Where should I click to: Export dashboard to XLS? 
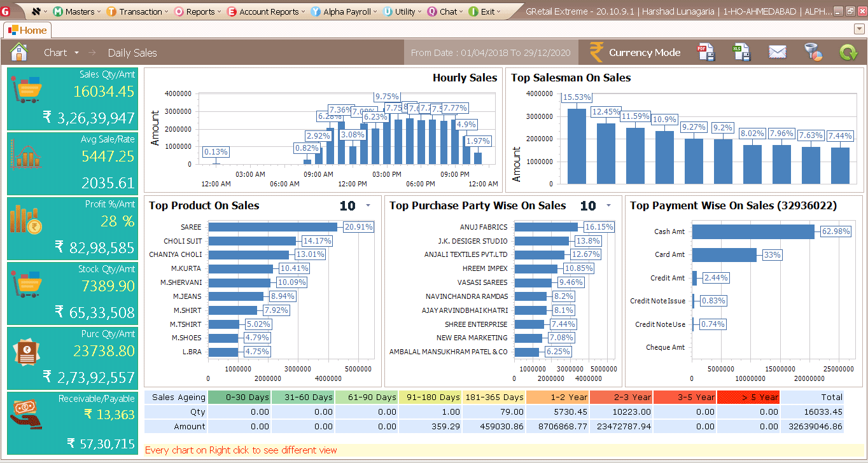(742, 52)
